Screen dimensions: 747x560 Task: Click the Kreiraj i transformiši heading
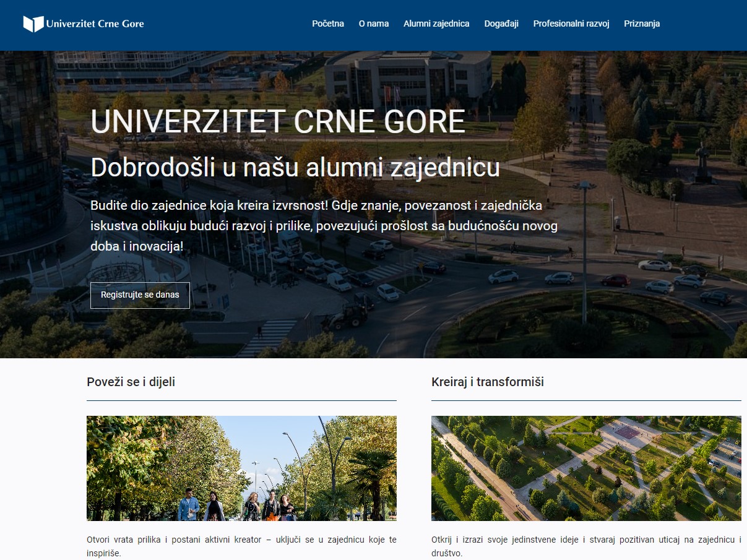(488, 382)
